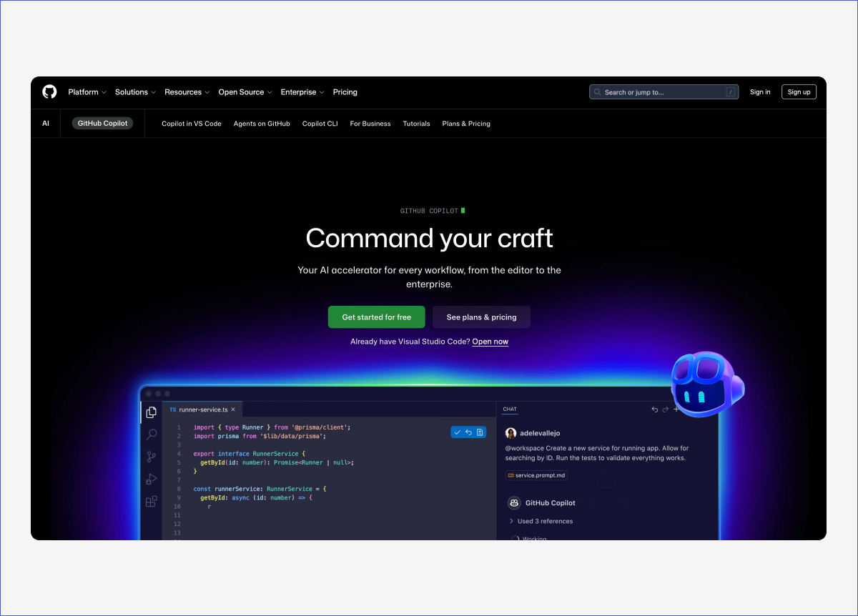Open Tutorials in sub-navigation
Image resolution: width=858 pixels, height=616 pixels.
416,124
